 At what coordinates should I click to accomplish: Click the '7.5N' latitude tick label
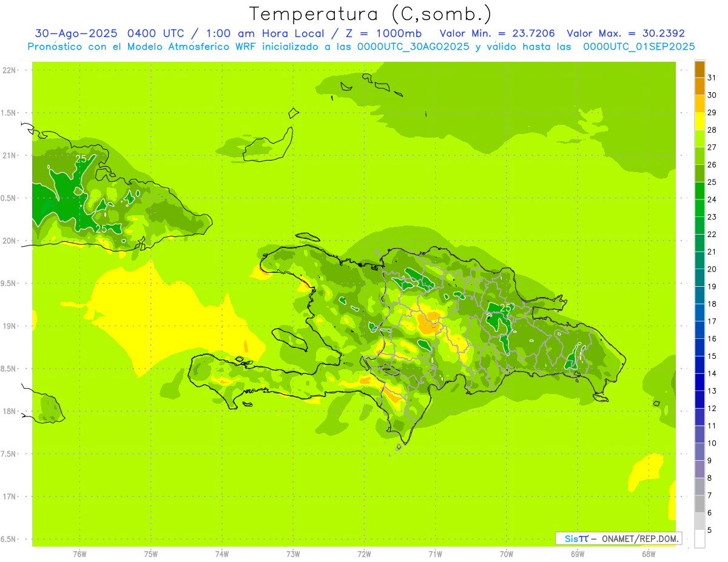[x=9, y=455]
